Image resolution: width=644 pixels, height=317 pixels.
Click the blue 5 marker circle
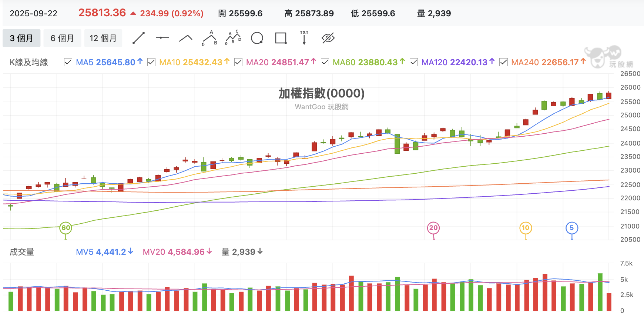572,228
